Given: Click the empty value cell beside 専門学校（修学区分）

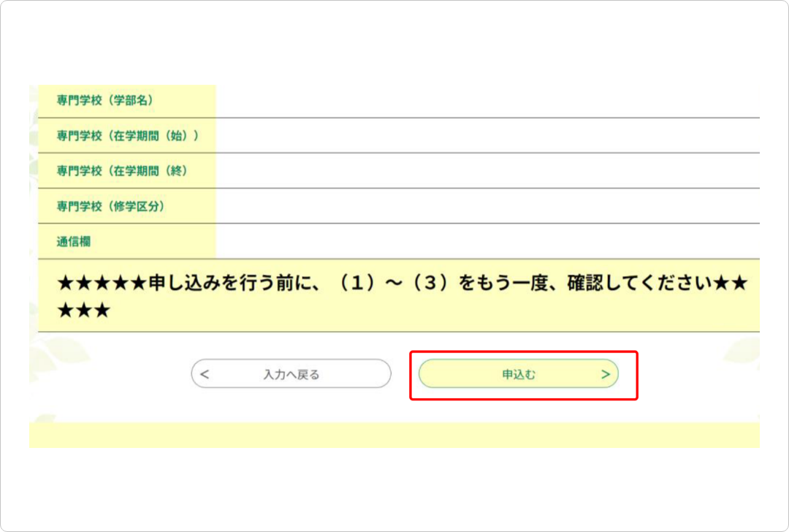Looking at the screenshot, I should 487,206.
